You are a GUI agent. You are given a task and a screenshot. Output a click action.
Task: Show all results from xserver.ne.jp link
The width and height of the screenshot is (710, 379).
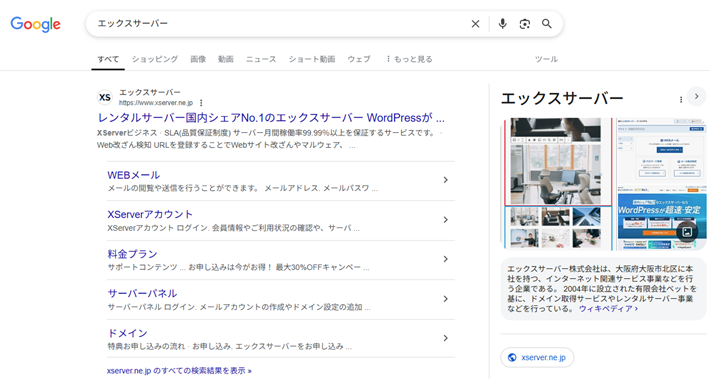(179, 371)
